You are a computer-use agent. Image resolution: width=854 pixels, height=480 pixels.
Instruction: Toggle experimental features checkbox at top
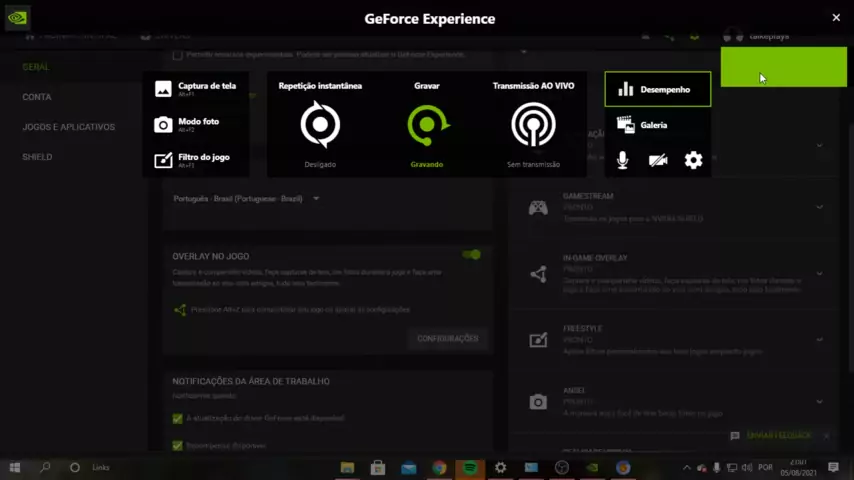coord(177,55)
